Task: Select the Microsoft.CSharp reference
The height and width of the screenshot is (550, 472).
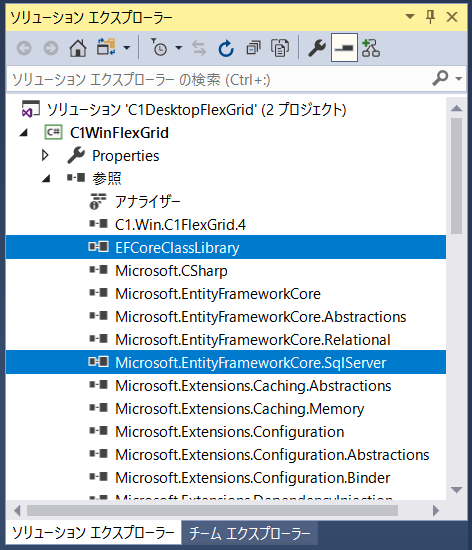Action: tap(171, 271)
